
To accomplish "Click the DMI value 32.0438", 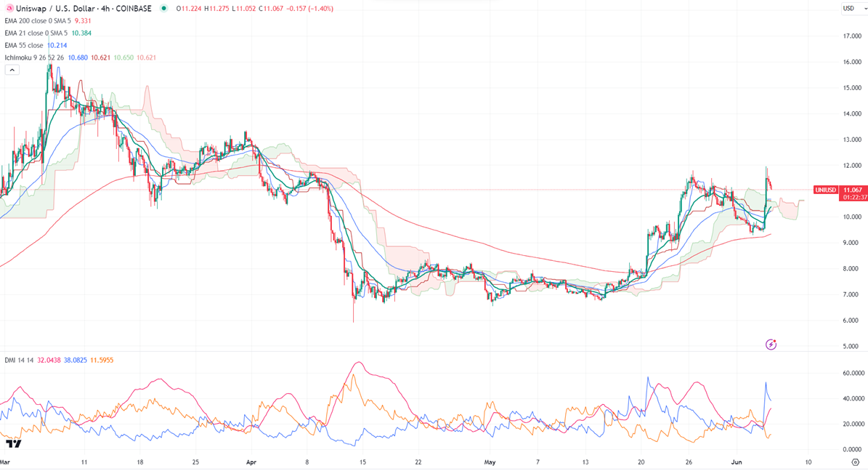I will (49, 361).
